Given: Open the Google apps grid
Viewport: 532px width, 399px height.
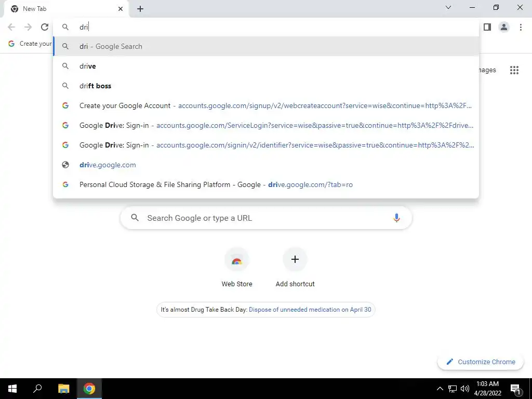Looking at the screenshot, I should pyautogui.click(x=514, y=70).
